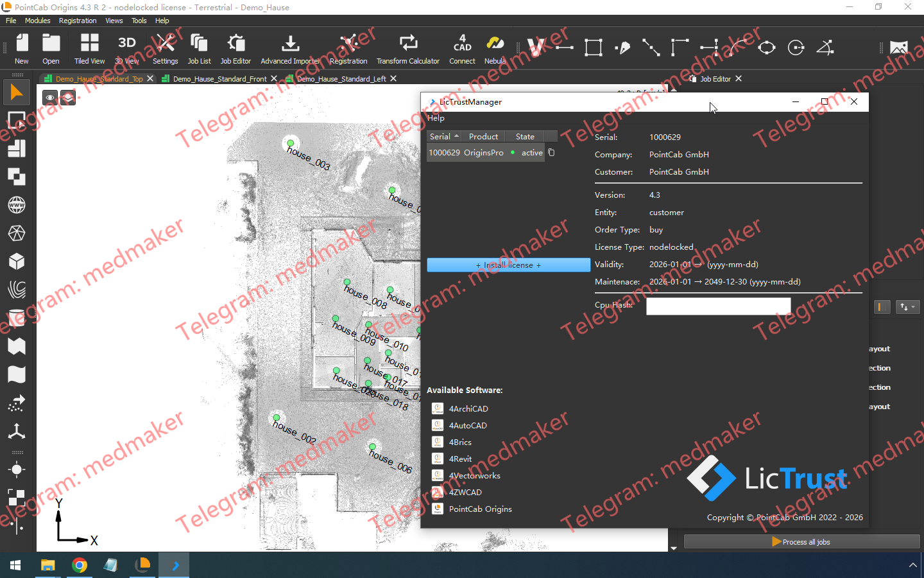Open Chrome from the taskbar
The height and width of the screenshot is (578, 924).
[x=80, y=565]
